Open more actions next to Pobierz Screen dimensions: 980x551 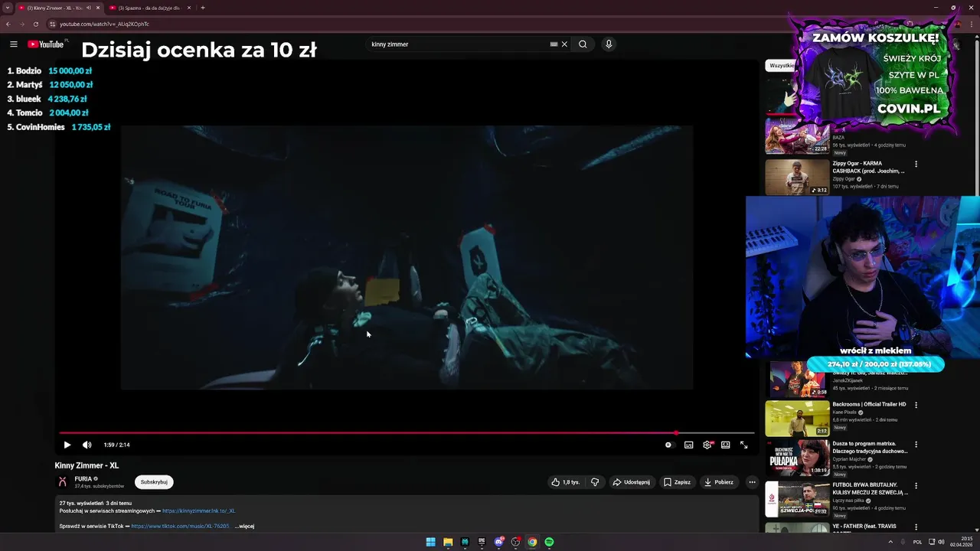752,482
